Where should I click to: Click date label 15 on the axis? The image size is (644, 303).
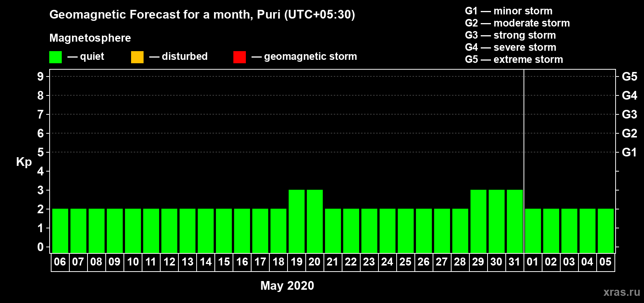point(224,262)
